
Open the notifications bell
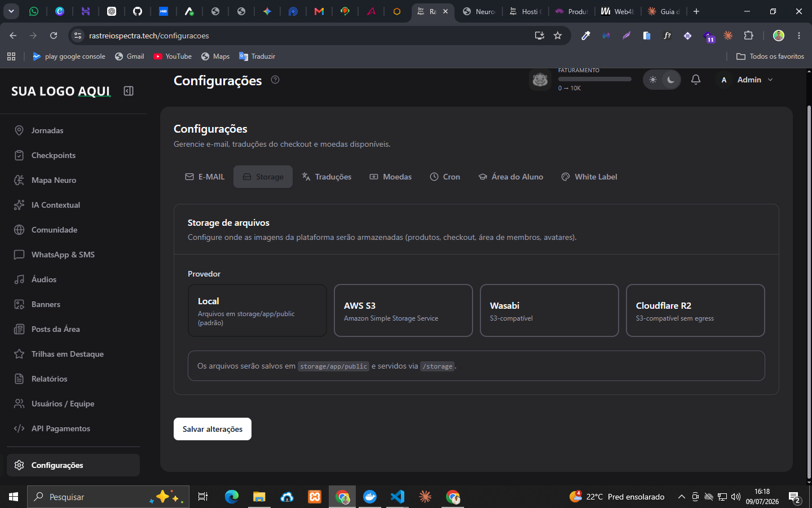tap(696, 80)
